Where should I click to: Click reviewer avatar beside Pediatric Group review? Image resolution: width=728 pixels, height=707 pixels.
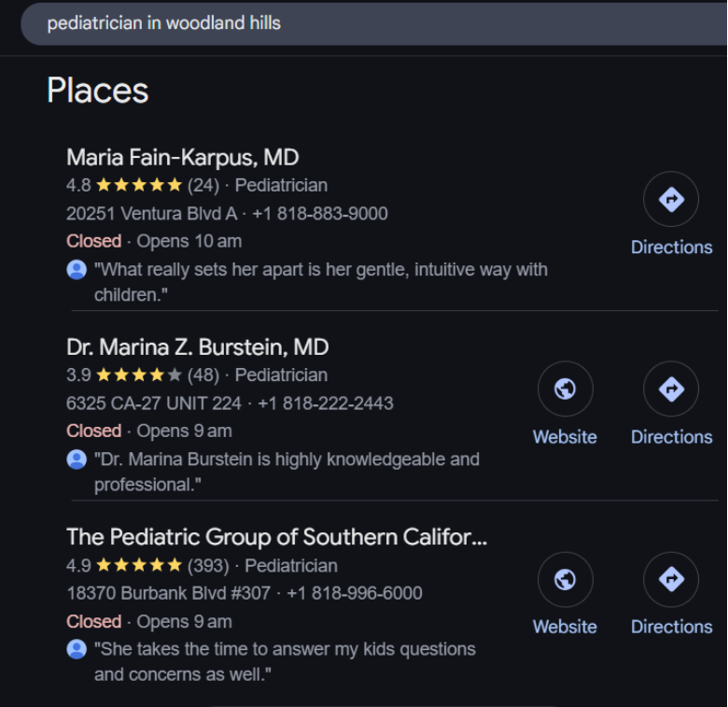tap(77, 649)
